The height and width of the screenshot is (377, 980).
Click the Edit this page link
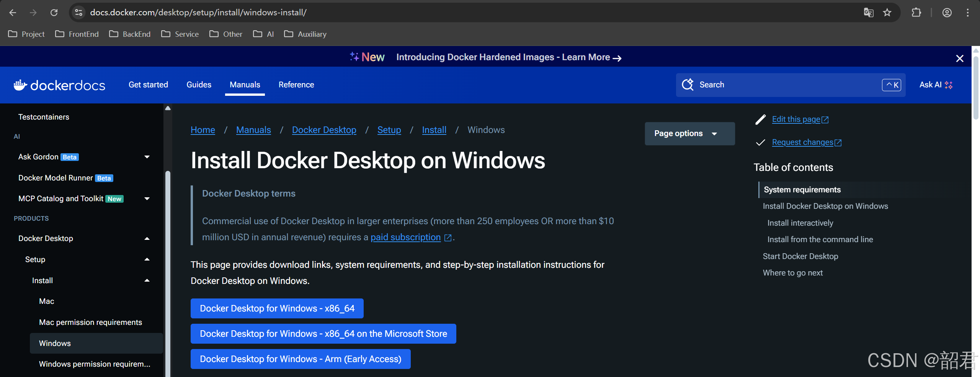tap(796, 119)
